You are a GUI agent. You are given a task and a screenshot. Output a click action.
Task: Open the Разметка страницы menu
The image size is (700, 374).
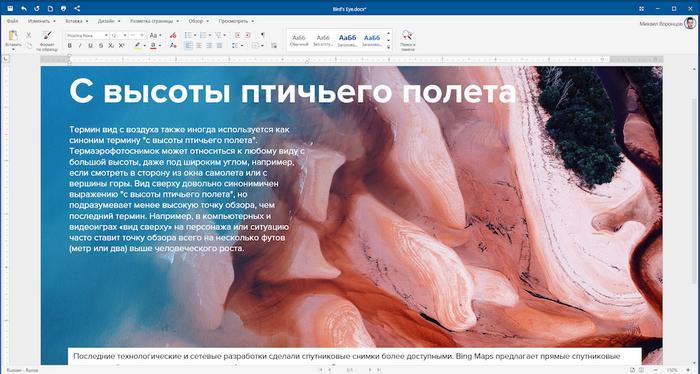pos(154,21)
